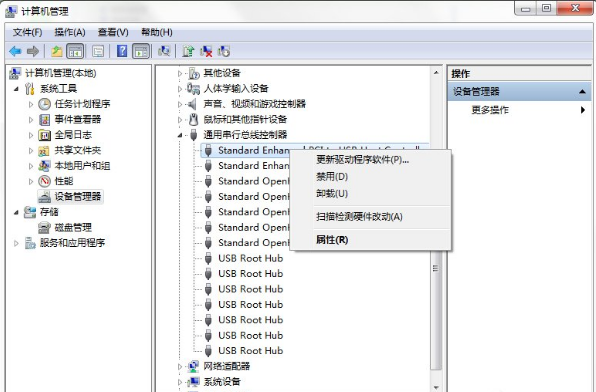
Task: Collapse the 设备管理器 actions section arrow
Action: pyautogui.click(x=582, y=92)
